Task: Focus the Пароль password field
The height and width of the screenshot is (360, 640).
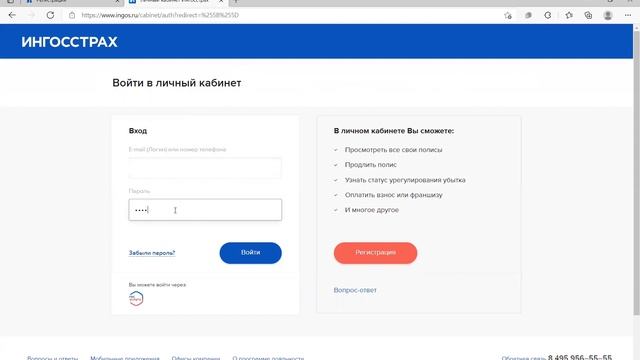Action: [x=205, y=210]
